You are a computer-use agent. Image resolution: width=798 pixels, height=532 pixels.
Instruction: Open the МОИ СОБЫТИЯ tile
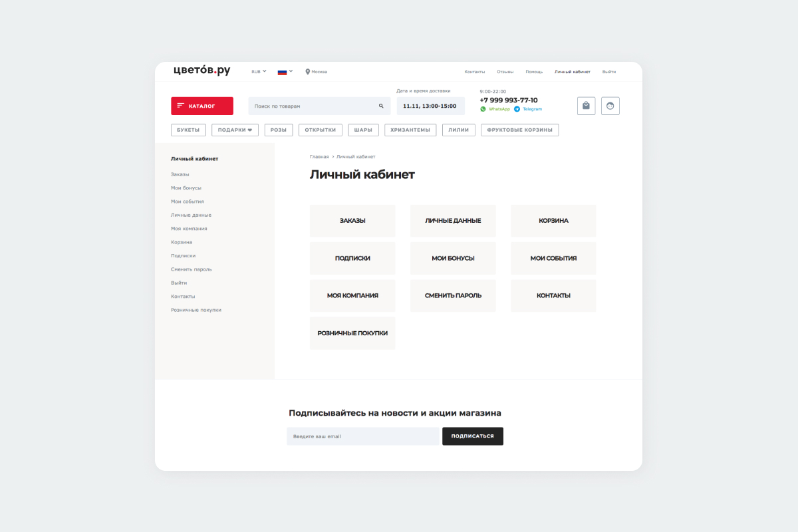click(553, 258)
